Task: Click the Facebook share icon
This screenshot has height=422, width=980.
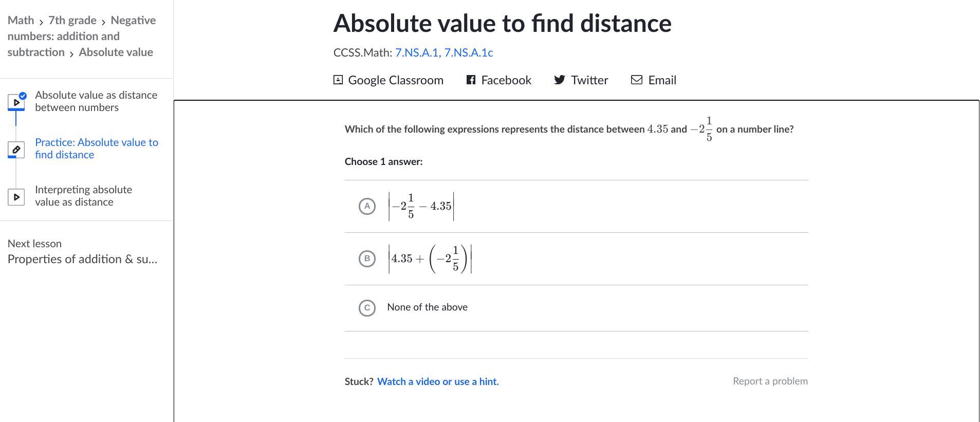Action: [x=471, y=80]
